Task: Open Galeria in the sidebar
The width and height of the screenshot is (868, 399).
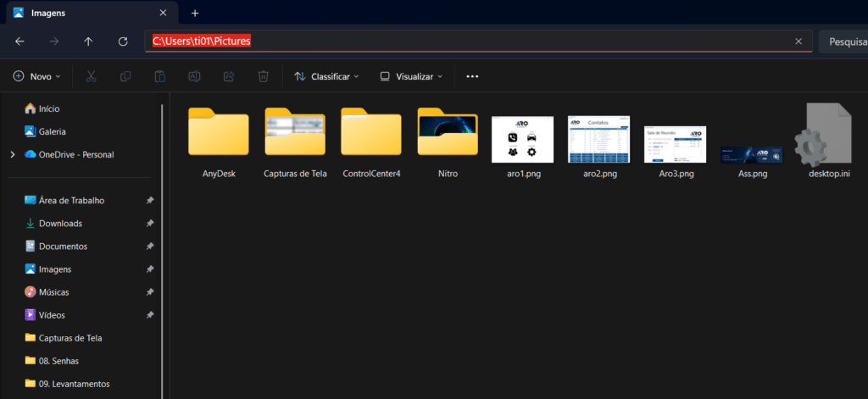Action: 46,131
